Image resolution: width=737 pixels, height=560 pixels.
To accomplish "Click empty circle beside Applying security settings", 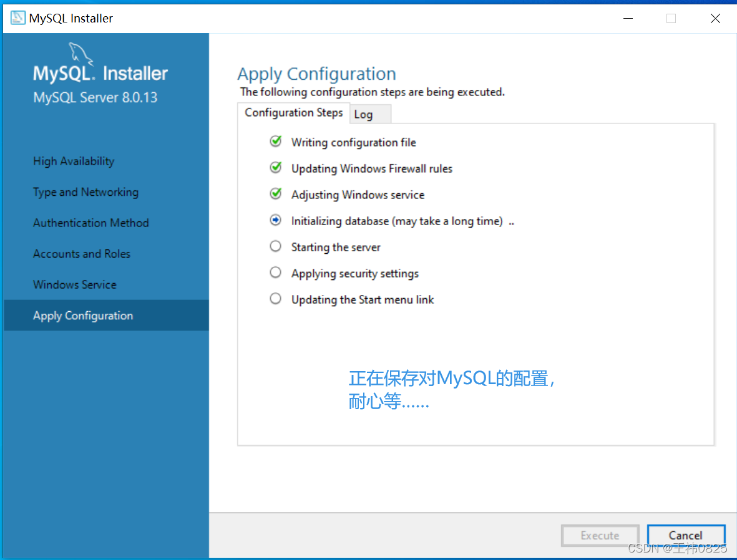I will click(x=275, y=273).
